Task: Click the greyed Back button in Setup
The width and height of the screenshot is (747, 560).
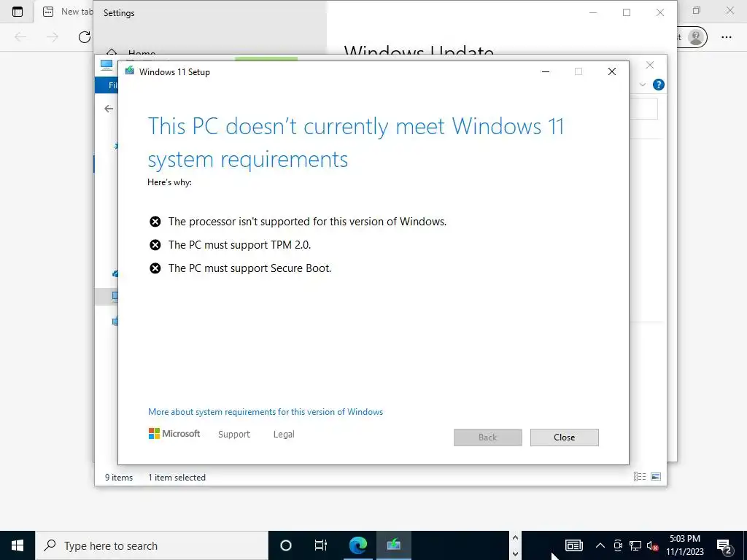Action: pyautogui.click(x=487, y=437)
